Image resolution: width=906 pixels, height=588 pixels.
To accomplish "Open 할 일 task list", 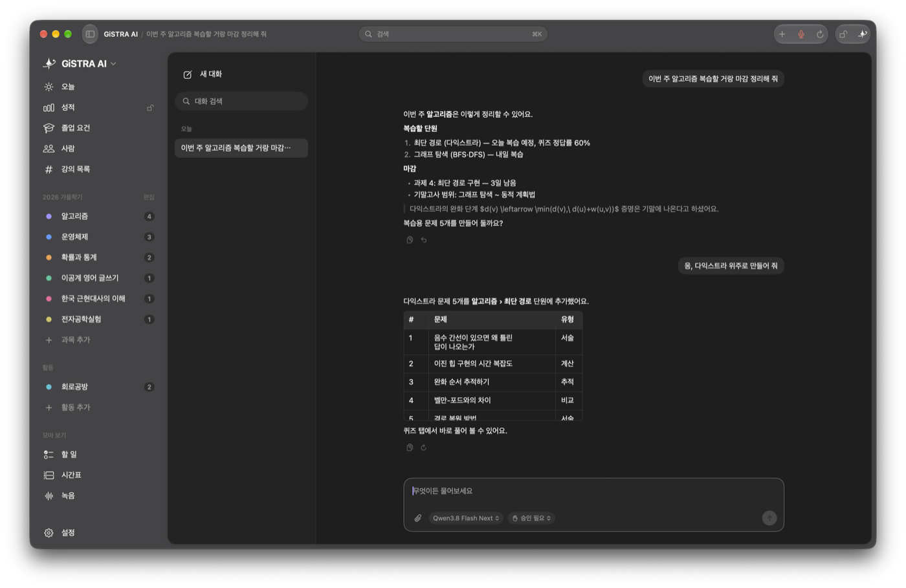I will click(x=98, y=455).
